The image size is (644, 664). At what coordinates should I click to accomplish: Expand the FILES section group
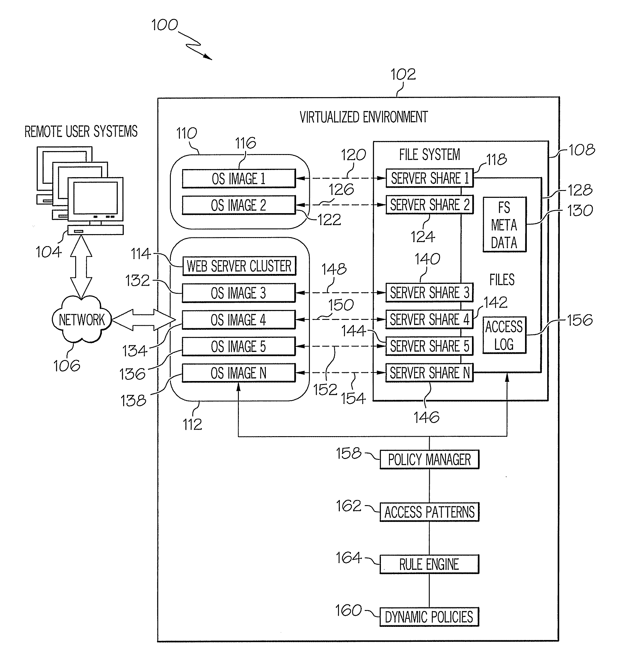coord(512,255)
